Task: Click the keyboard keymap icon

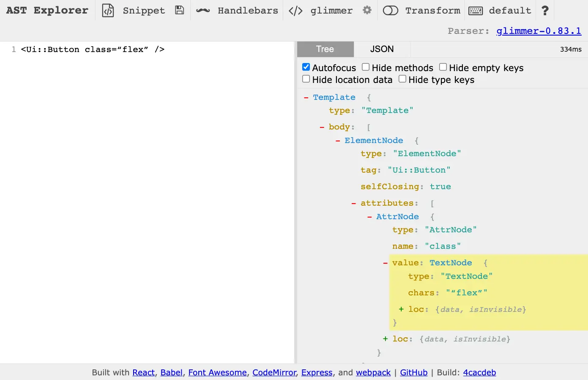Action: (476, 11)
